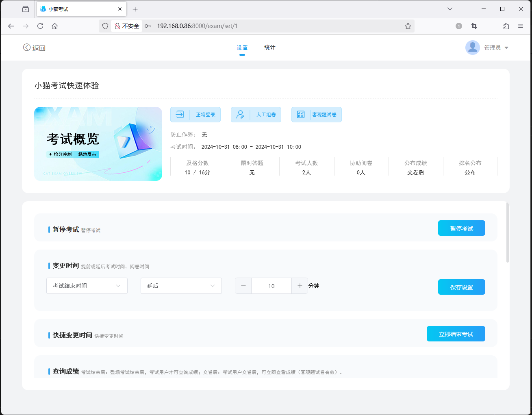The image size is (532, 415).
Task: Click the screenshot crop tool icon
Action: 474,26
